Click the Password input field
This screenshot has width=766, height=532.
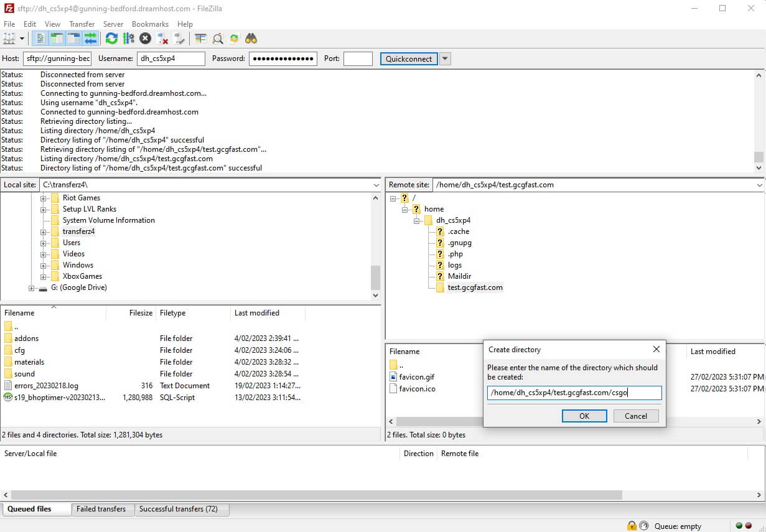click(283, 58)
